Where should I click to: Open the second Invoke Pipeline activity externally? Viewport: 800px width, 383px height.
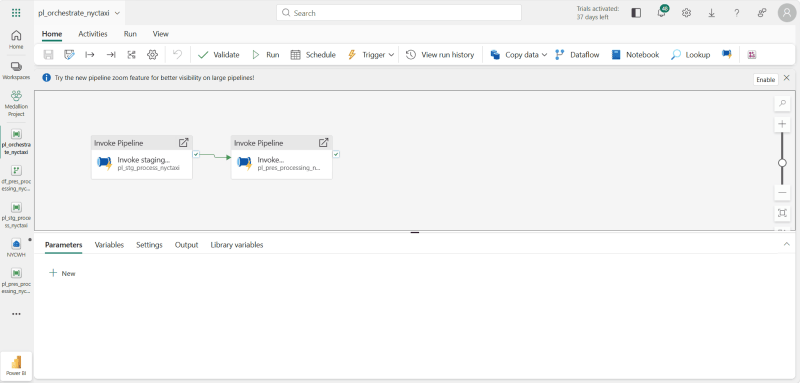(x=323, y=143)
